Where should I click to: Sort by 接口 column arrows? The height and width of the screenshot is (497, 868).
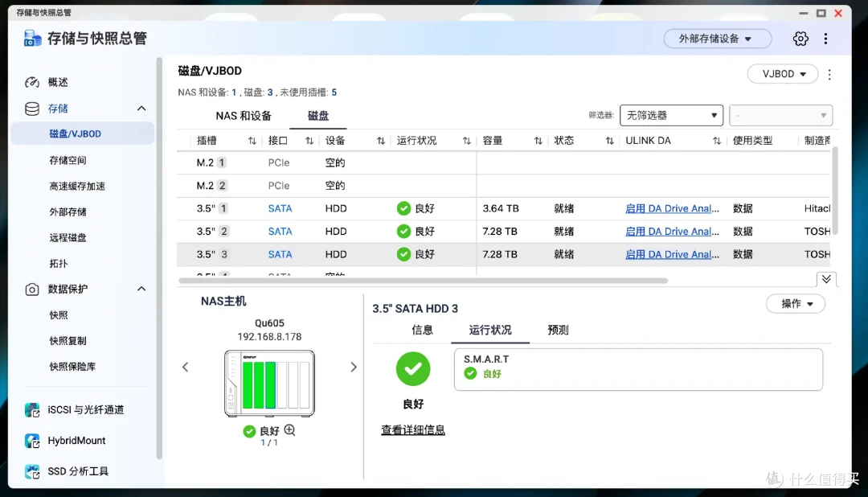coord(309,141)
